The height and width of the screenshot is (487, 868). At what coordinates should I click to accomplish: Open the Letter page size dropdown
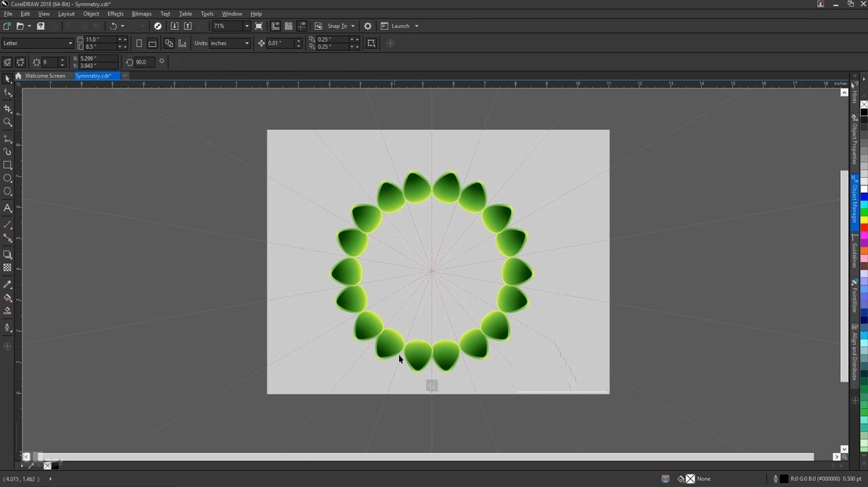click(69, 43)
